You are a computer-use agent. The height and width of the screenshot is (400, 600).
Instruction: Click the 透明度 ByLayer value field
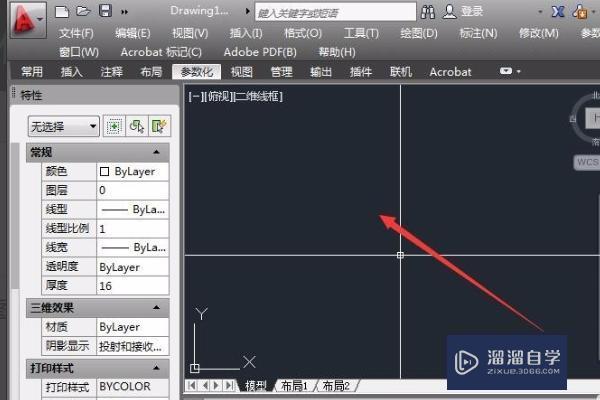(132, 267)
